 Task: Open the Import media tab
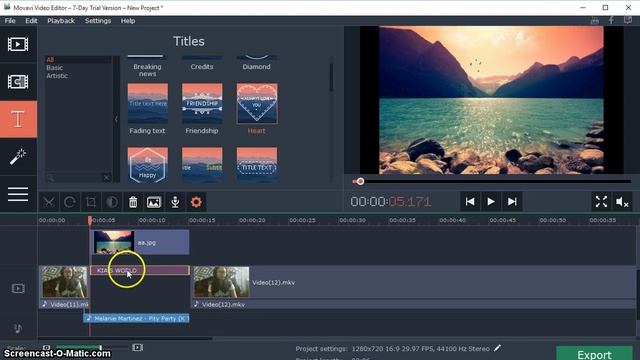(18, 44)
